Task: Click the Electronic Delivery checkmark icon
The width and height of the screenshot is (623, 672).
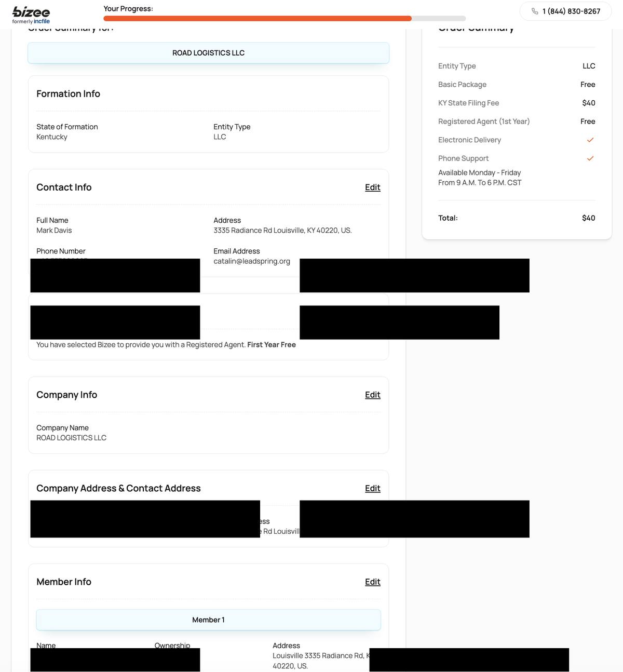Action: (590, 140)
